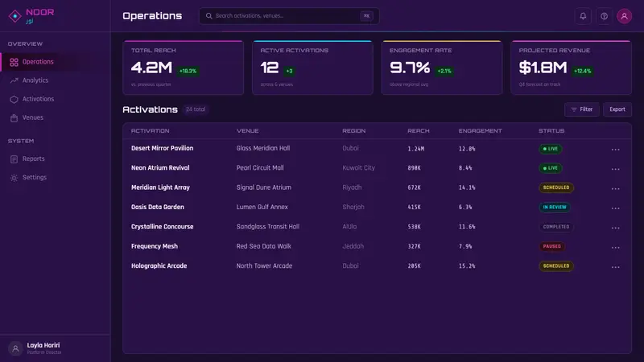Open more options for Holographic Arcade
Screen dimensions: 644x362
[615, 267]
